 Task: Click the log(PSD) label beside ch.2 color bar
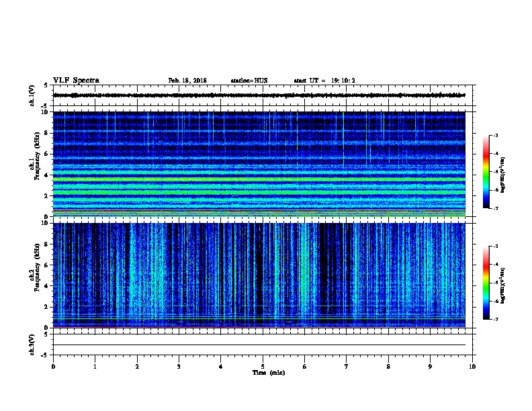[502, 286]
